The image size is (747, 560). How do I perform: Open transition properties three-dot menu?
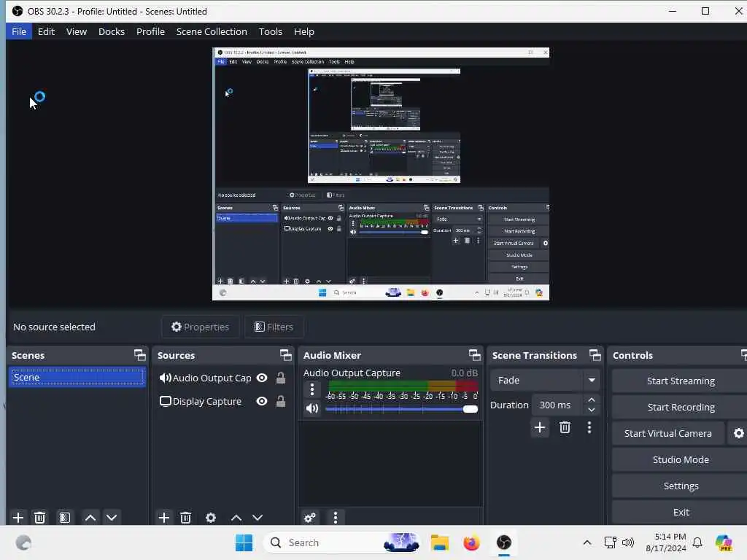click(x=589, y=427)
